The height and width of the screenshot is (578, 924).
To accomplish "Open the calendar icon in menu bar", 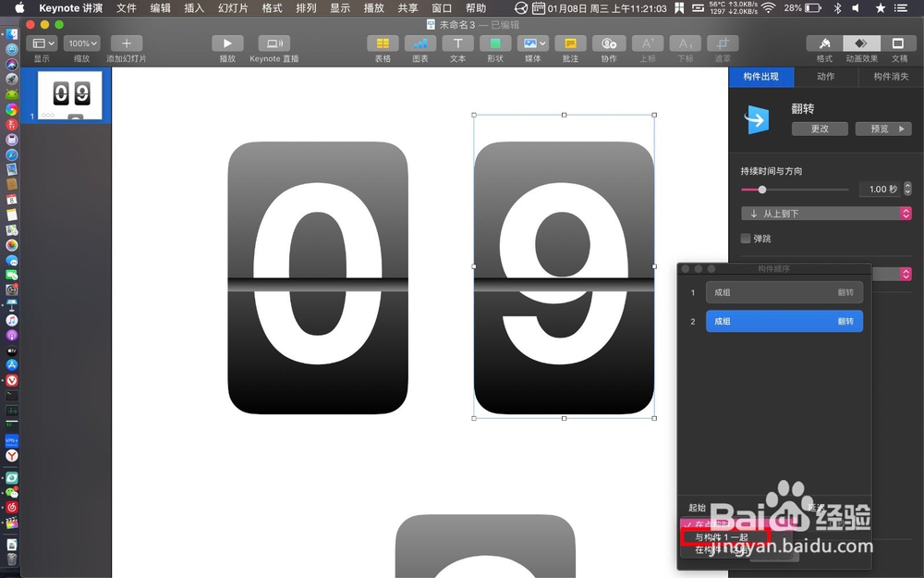I will 538,8.
